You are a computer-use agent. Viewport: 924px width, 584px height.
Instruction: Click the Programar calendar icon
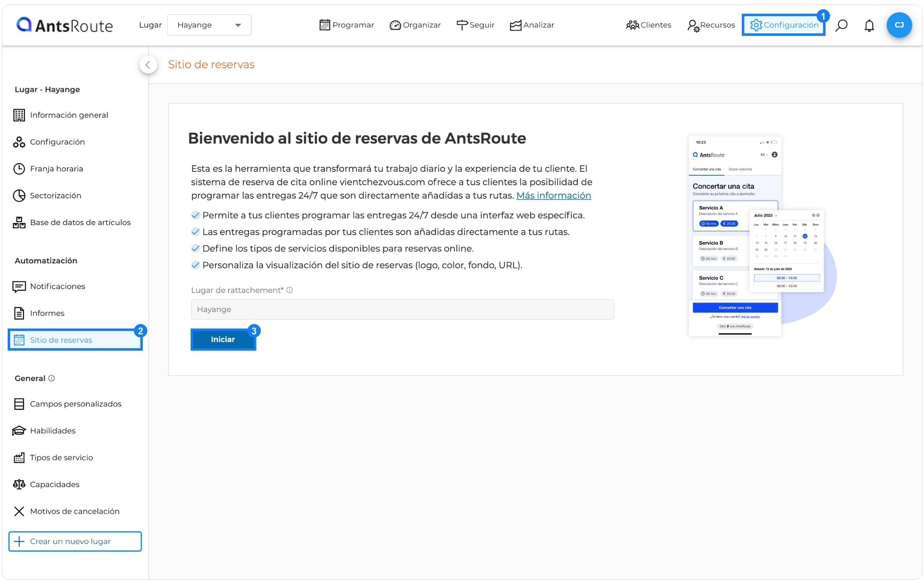tap(324, 25)
